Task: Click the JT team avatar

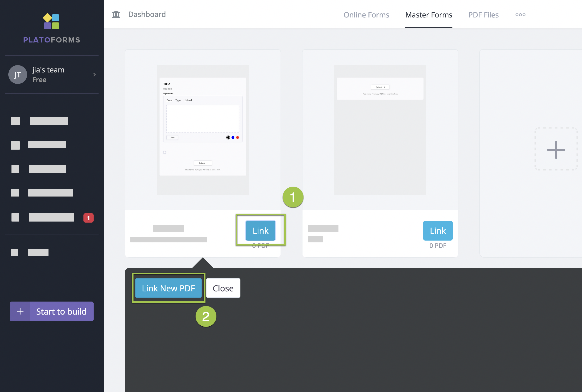Action: tap(18, 75)
